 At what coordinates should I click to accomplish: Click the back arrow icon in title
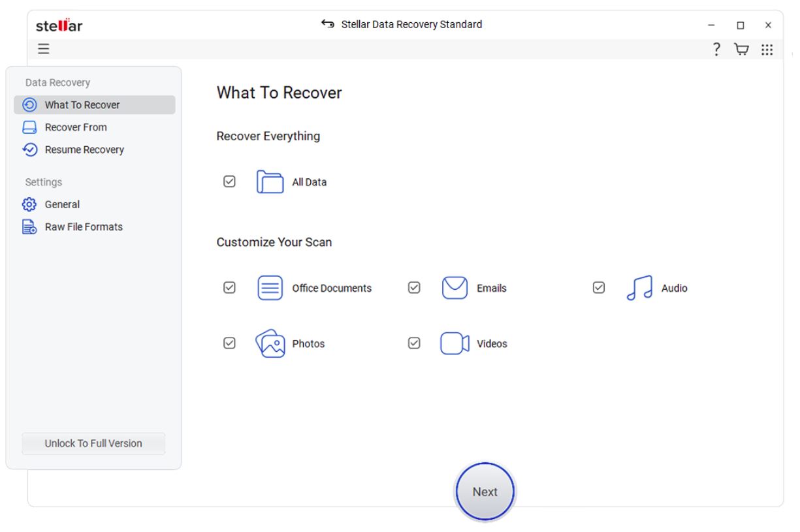(328, 24)
